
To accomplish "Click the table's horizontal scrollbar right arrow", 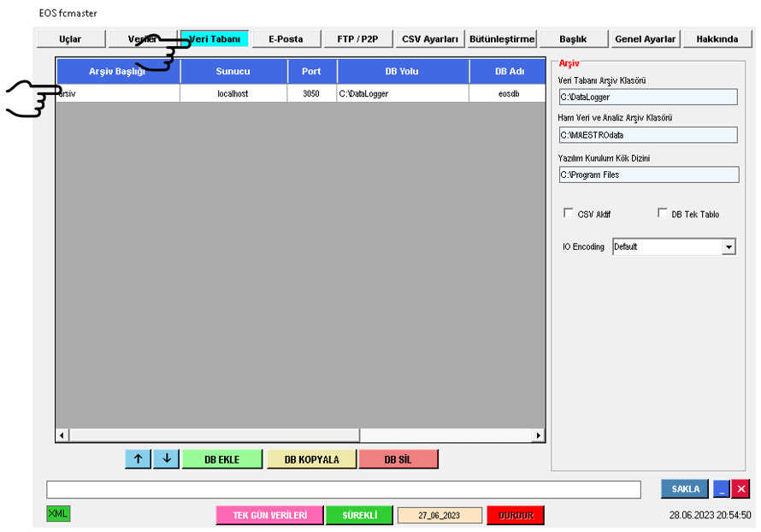I will pos(538,435).
